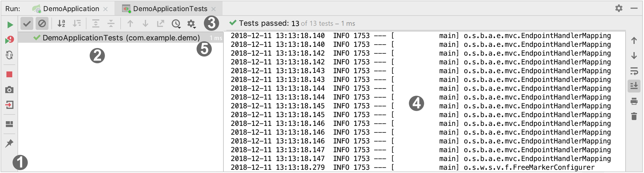Toggle Show Ignored tests button

click(x=42, y=23)
